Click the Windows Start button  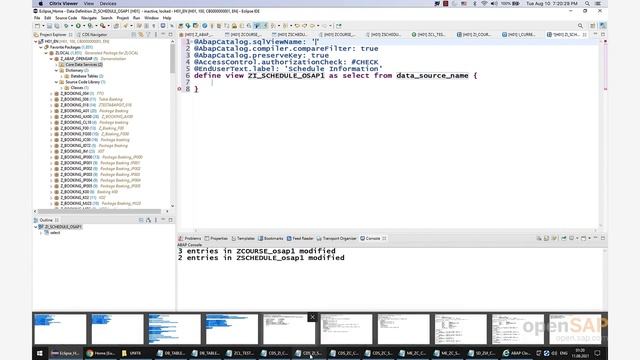tap(40, 353)
